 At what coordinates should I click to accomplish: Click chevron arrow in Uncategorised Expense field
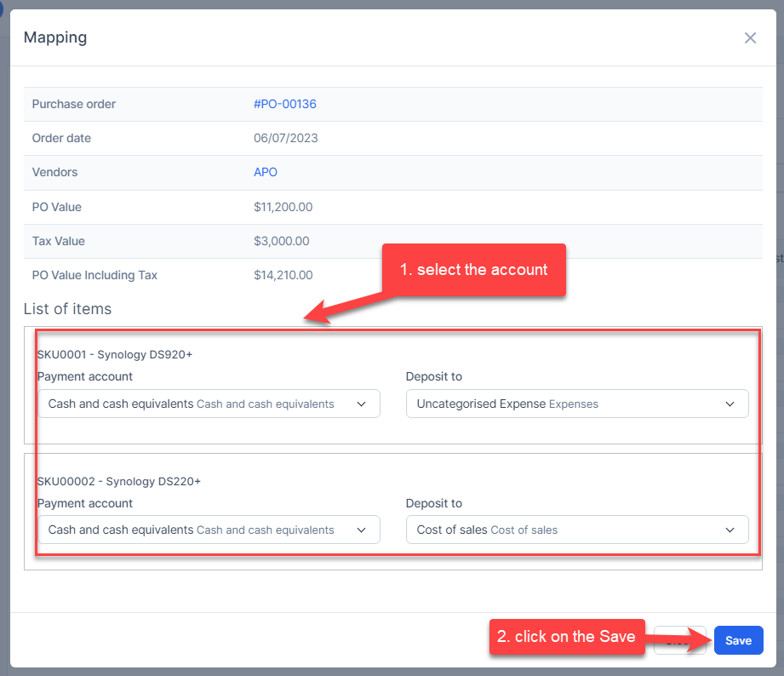[x=730, y=404]
